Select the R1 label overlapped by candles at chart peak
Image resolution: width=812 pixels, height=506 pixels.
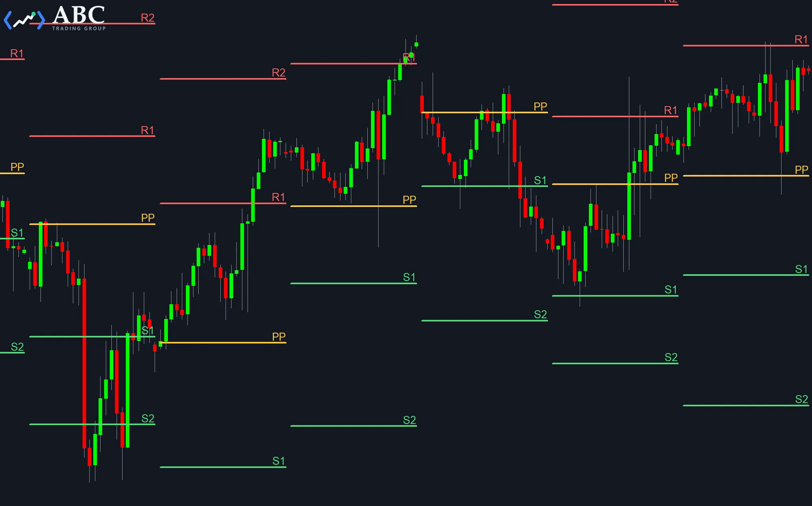(409, 57)
